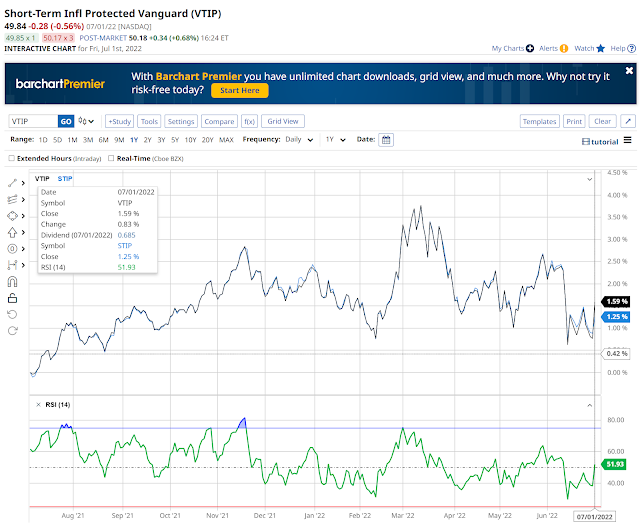Expand line tool options chevron
Image resolution: width=640 pixels, height=527 pixels.
[x=23, y=183]
